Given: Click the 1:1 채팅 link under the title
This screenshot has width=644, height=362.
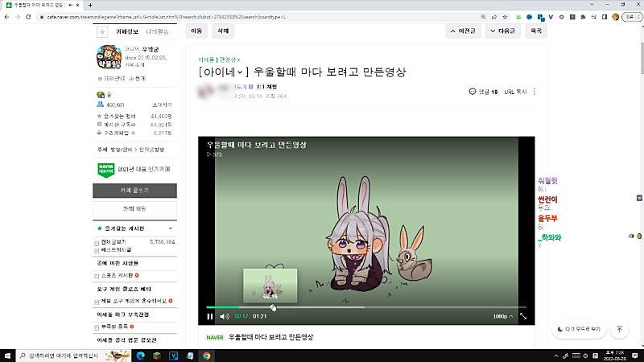Looking at the screenshot, I should click(266, 87).
